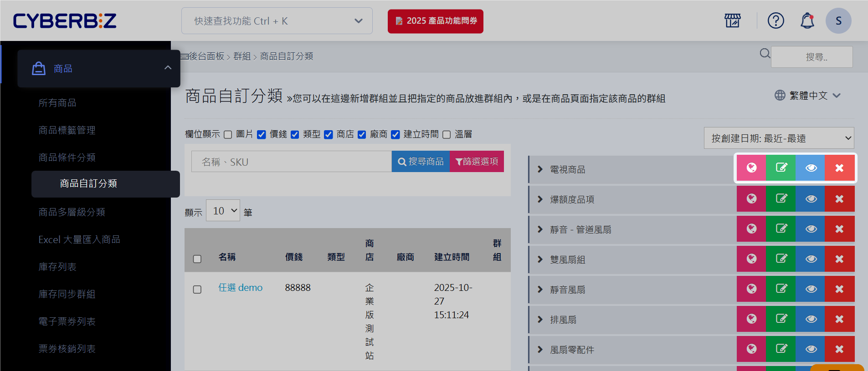
Task: Open 庫存列表 from the sidebar
Action: click(x=57, y=267)
